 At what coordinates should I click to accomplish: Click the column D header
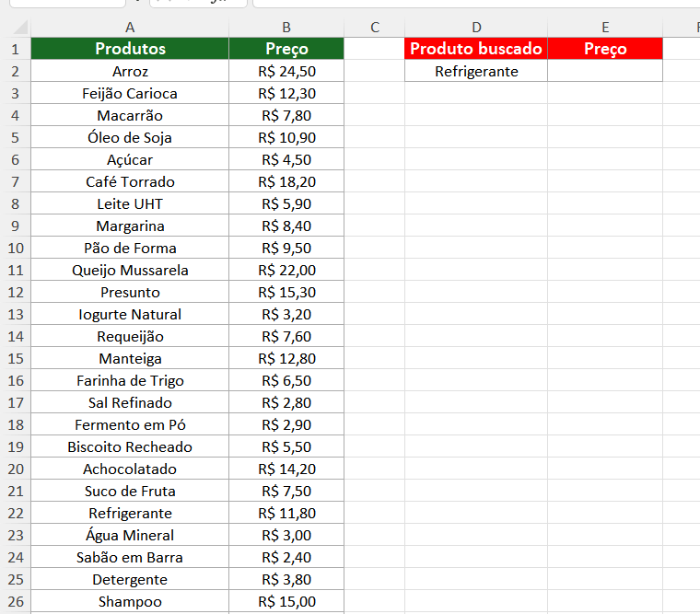pyautogui.click(x=476, y=28)
